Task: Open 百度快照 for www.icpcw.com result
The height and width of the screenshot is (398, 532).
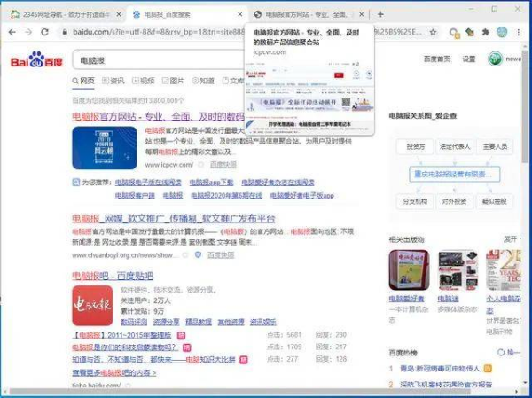Action: point(223,165)
